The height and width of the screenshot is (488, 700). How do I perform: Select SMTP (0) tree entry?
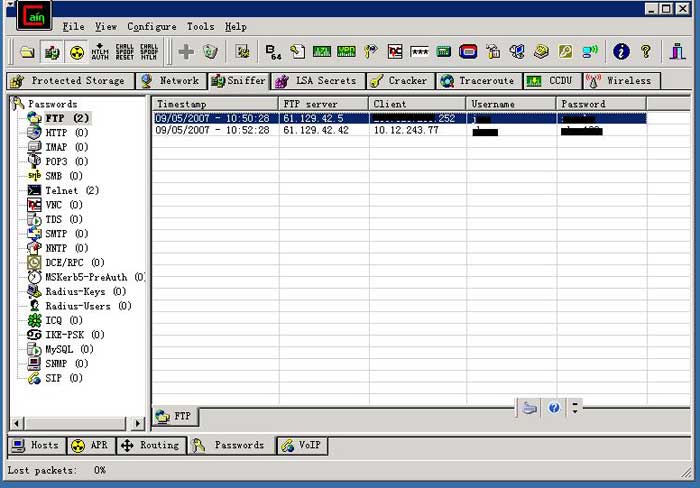67,234
